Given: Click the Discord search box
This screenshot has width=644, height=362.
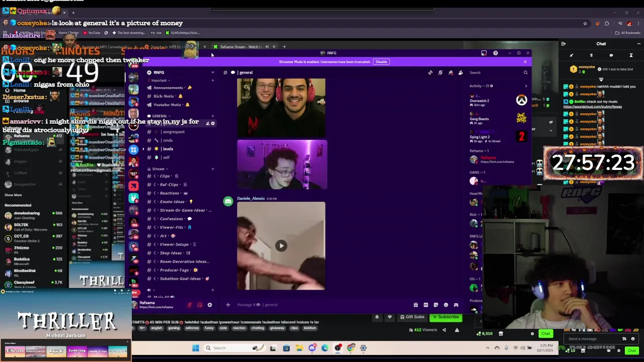Looking at the screenshot, I should pyautogui.click(x=498, y=72).
